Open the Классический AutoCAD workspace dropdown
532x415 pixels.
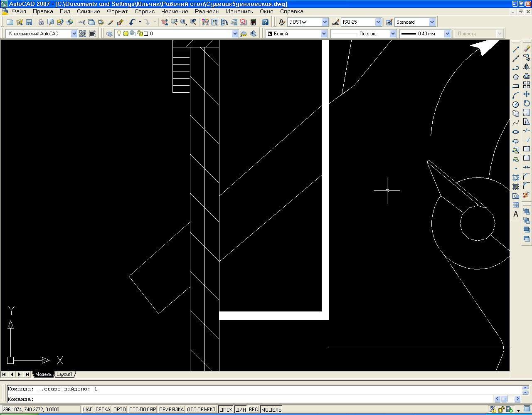(x=74, y=34)
